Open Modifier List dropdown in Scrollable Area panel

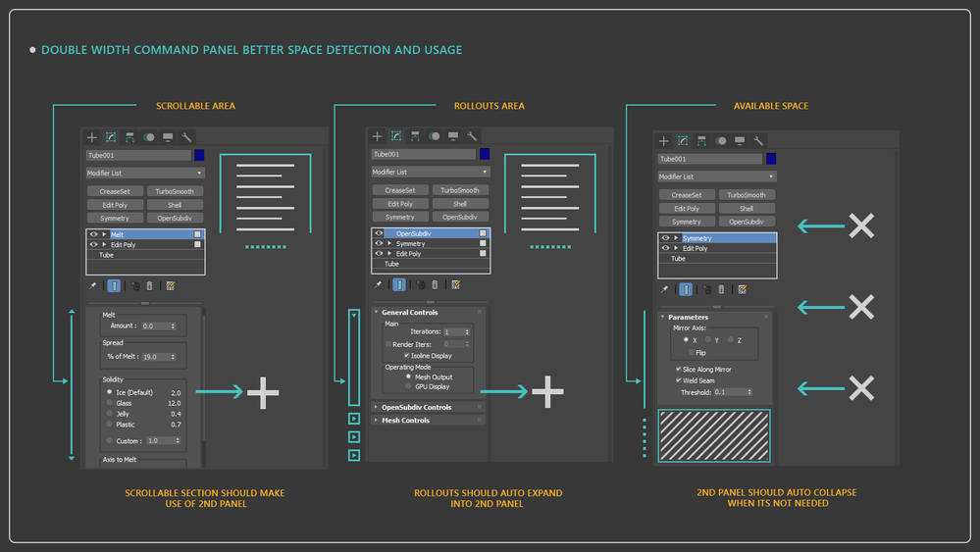145,173
